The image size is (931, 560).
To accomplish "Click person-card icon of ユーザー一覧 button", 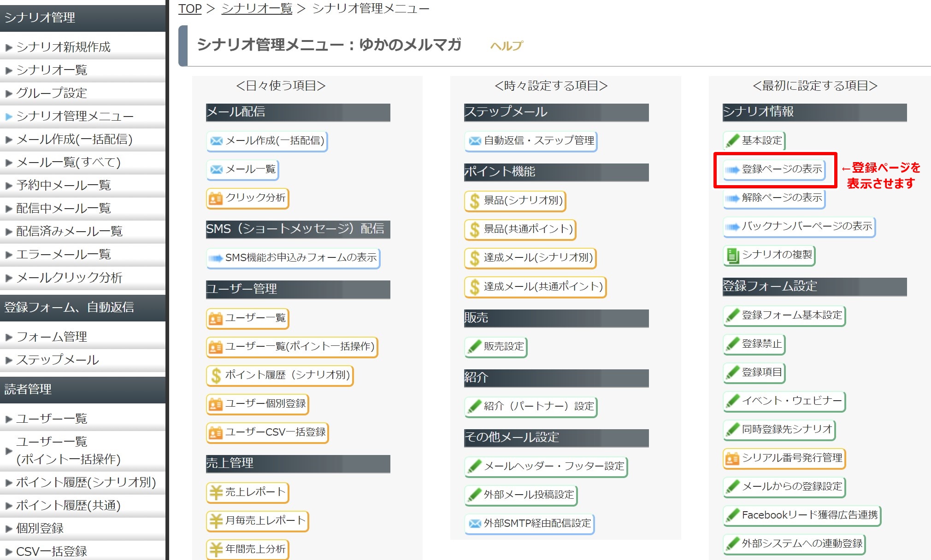I will [x=216, y=319].
